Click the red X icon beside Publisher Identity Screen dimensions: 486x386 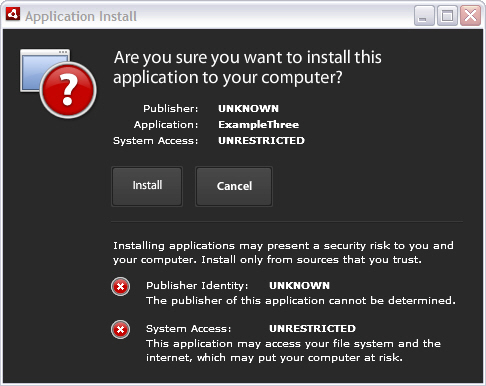(x=120, y=287)
